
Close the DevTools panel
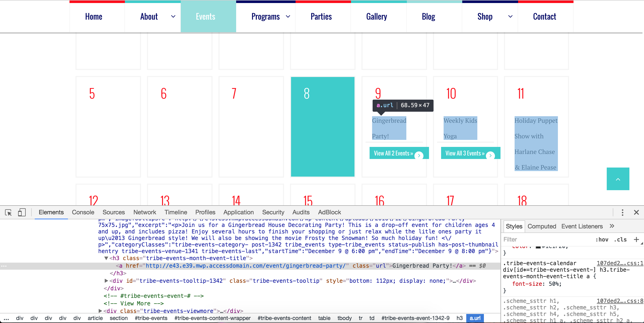[636, 213]
